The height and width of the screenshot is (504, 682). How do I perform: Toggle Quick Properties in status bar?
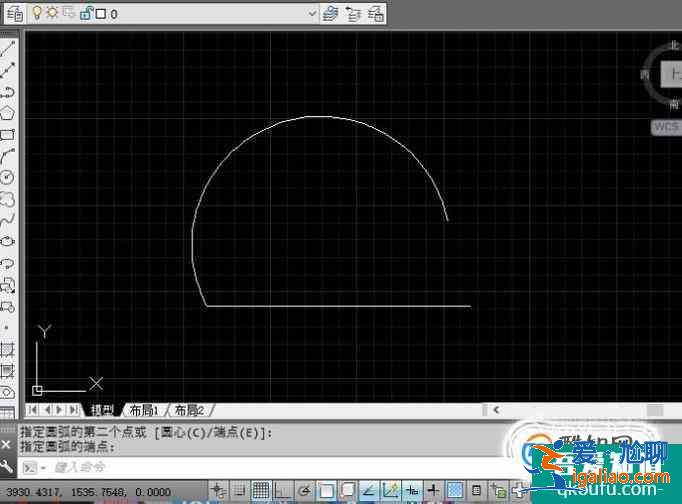[476, 491]
